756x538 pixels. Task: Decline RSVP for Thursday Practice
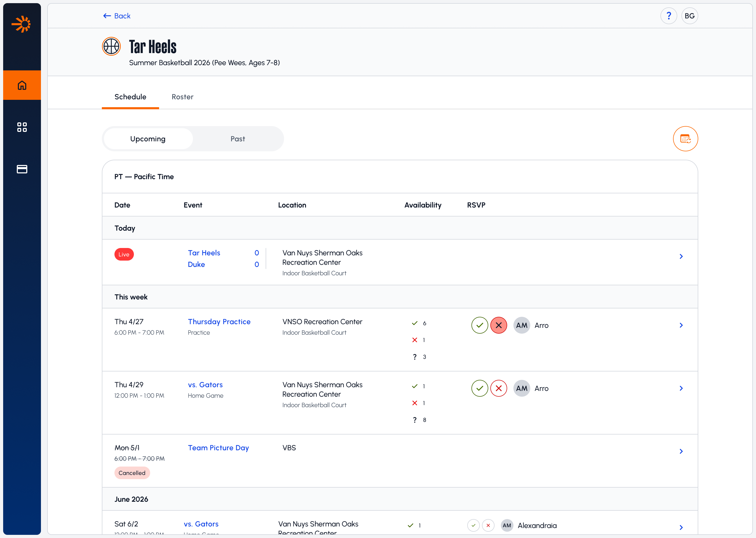pos(498,325)
